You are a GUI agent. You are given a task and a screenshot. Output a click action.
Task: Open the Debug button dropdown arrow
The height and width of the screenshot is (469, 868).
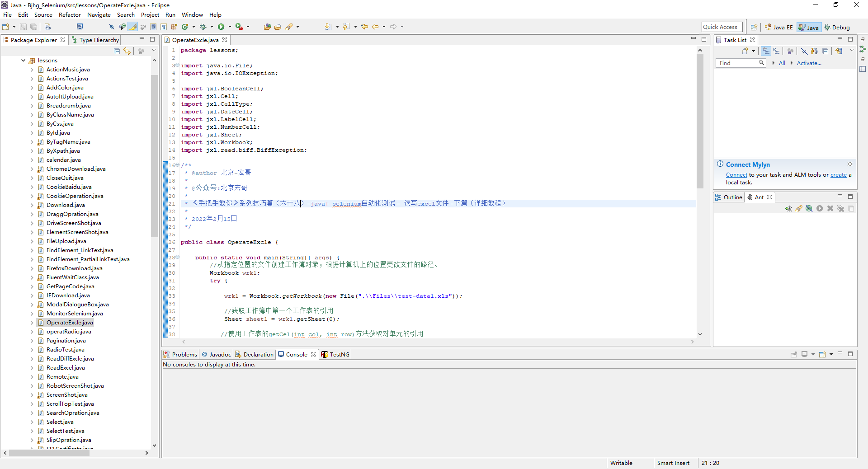point(212,27)
